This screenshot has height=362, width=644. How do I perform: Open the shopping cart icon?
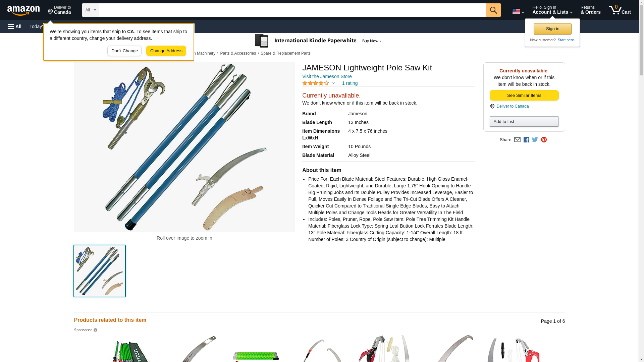pos(620,10)
